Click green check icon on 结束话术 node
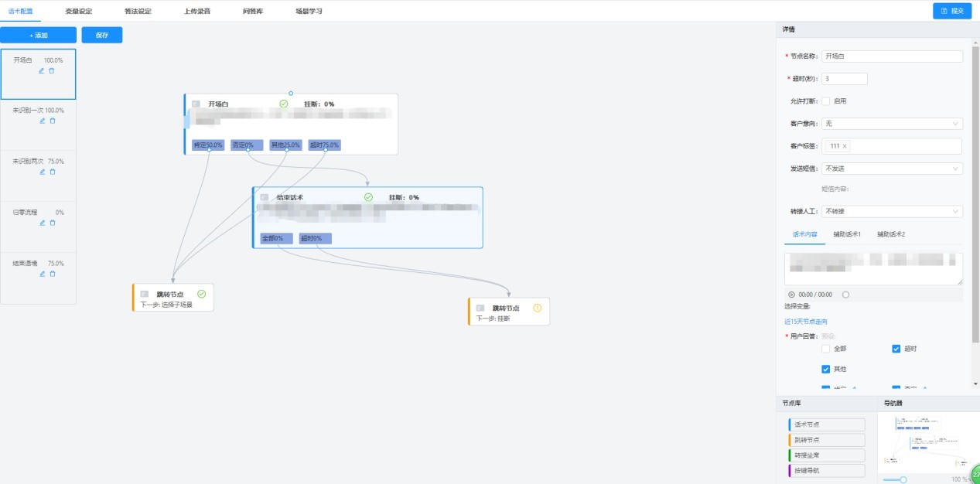This screenshot has width=980, height=484. click(x=368, y=197)
